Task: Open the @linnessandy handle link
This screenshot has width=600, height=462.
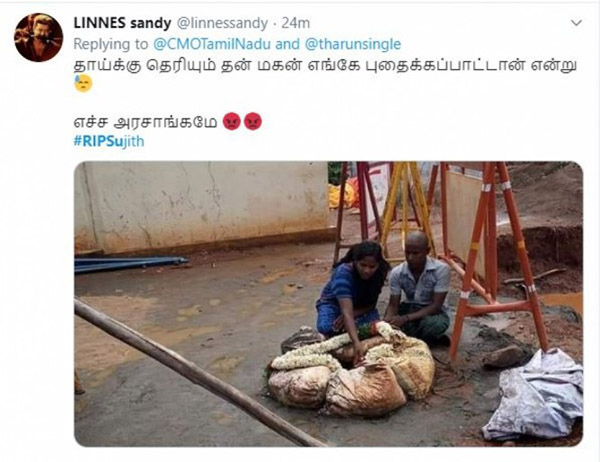Action: (222, 23)
